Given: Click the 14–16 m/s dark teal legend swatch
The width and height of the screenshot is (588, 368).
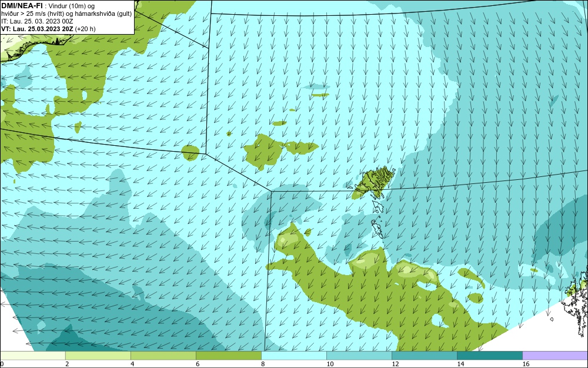Looking at the screenshot, I should pyautogui.click(x=490, y=356).
